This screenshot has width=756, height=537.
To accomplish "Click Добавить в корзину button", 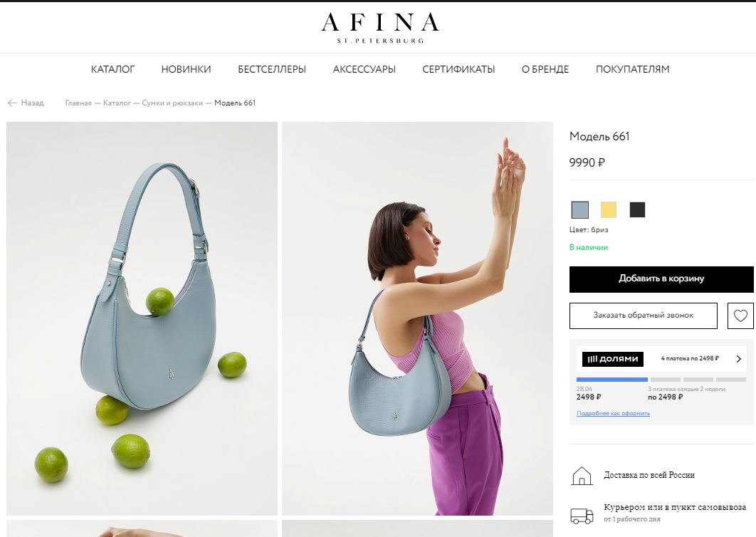I will [661, 279].
